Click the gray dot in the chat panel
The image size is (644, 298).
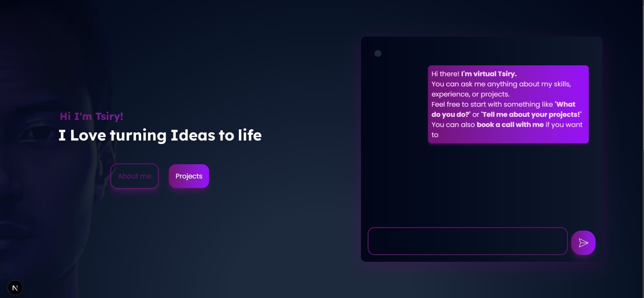(378, 54)
